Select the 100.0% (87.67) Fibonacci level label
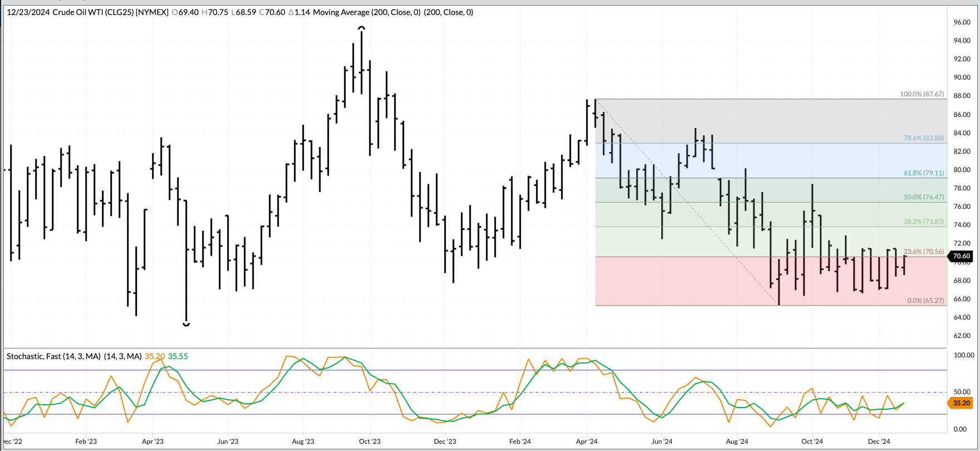 pyautogui.click(x=922, y=94)
